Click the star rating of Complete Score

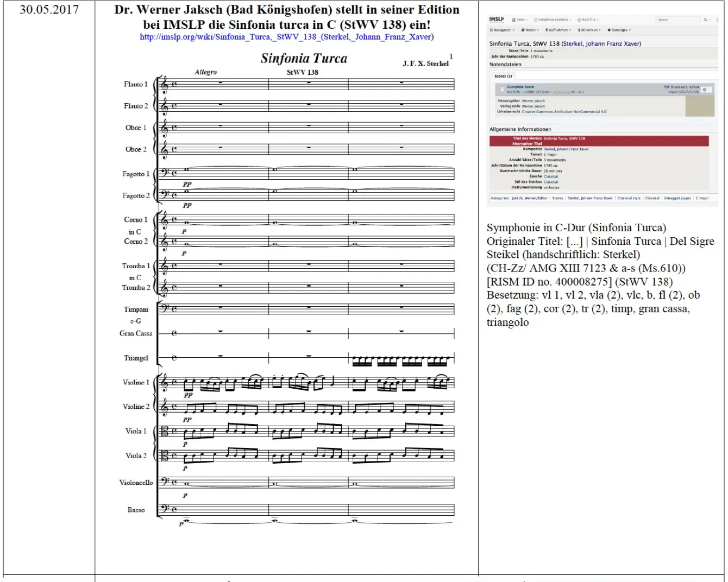point(561,92)
